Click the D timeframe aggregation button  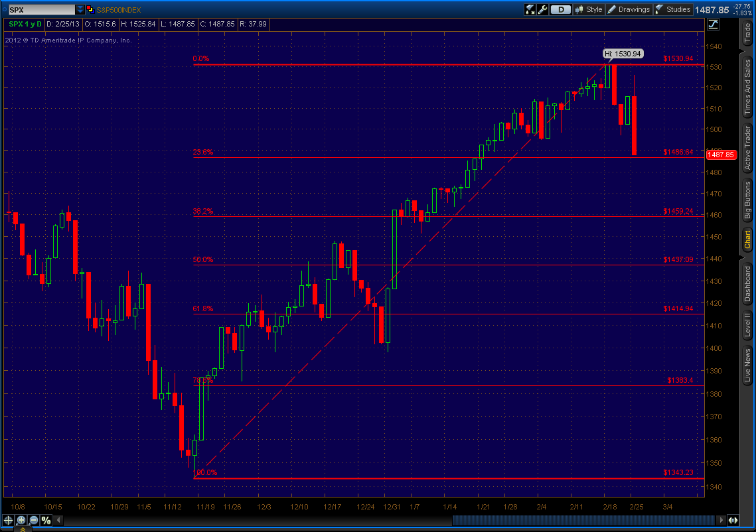tap(561, 10)
